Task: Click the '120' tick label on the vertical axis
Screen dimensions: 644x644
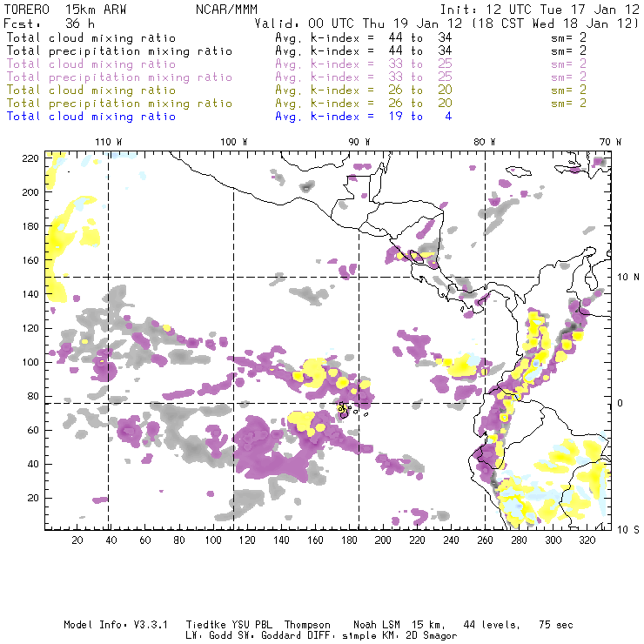Action: point(30,328)
